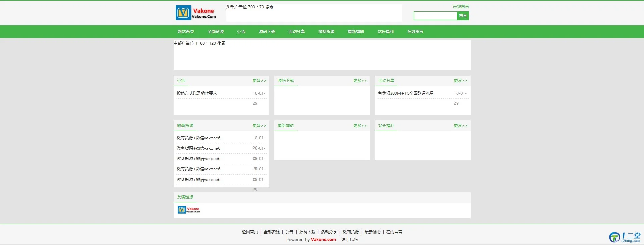Click the Vakone friend link logo
Image resolution: width=644 pixels, height=245 pixels.
(x=189, y=210)
